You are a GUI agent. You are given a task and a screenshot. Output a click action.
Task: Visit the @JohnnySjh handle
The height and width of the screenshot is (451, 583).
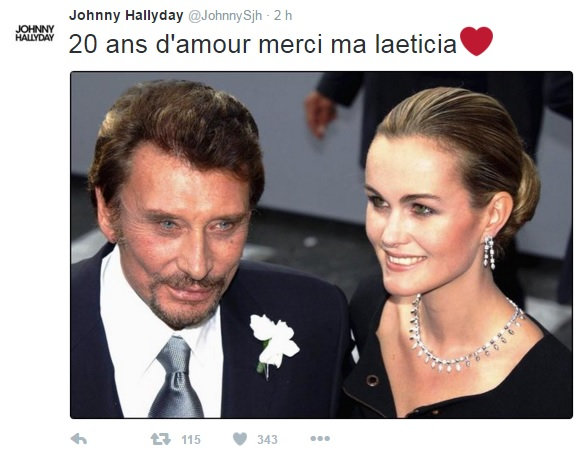225,16
